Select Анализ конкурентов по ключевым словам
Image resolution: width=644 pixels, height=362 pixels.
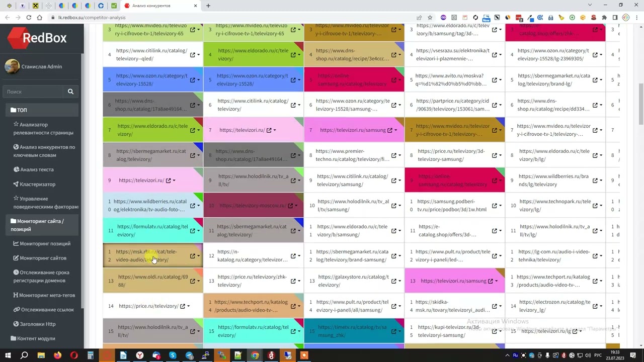(x=44, y=151)
